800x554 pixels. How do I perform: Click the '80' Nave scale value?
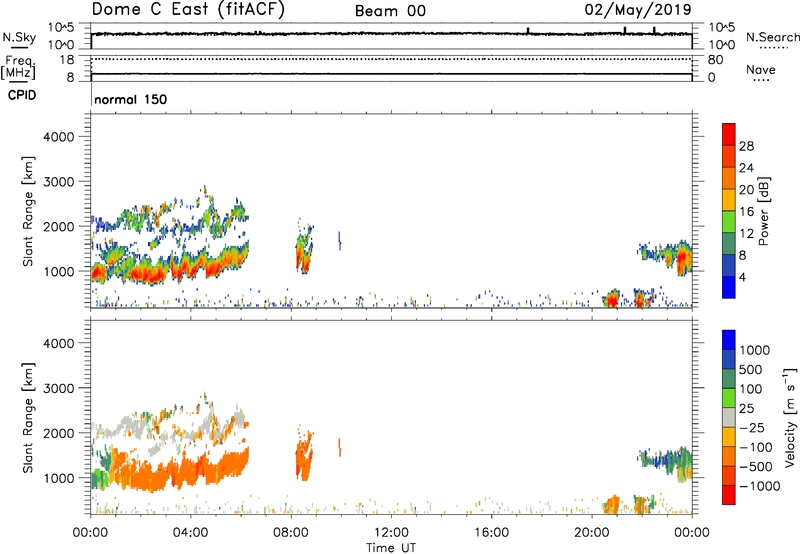point(716,60)
